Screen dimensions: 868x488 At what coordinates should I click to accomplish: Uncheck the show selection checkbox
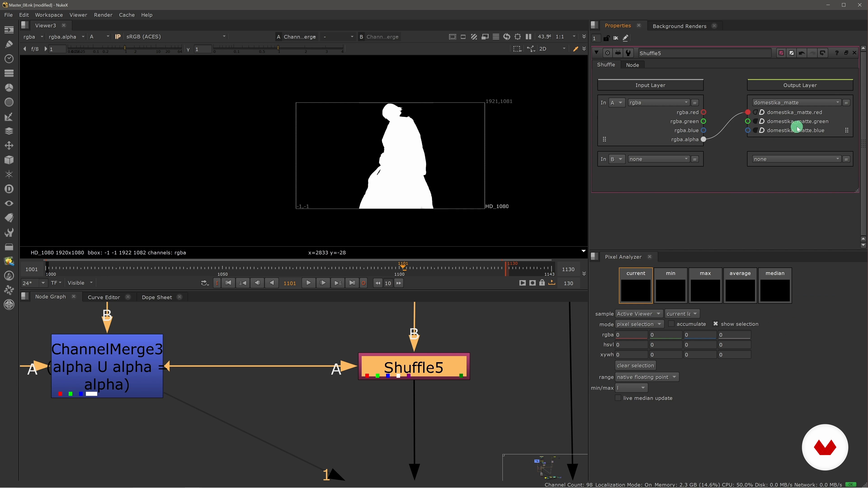click(x=716, y=324)
